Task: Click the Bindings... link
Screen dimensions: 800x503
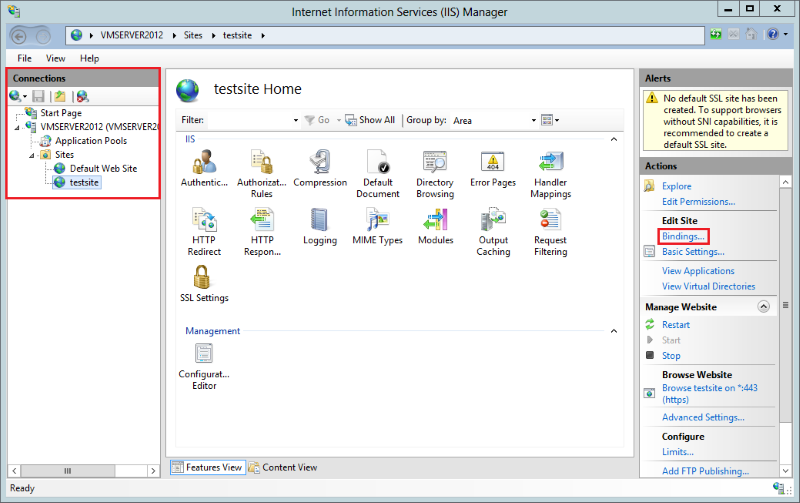Action: click(683, 236)
